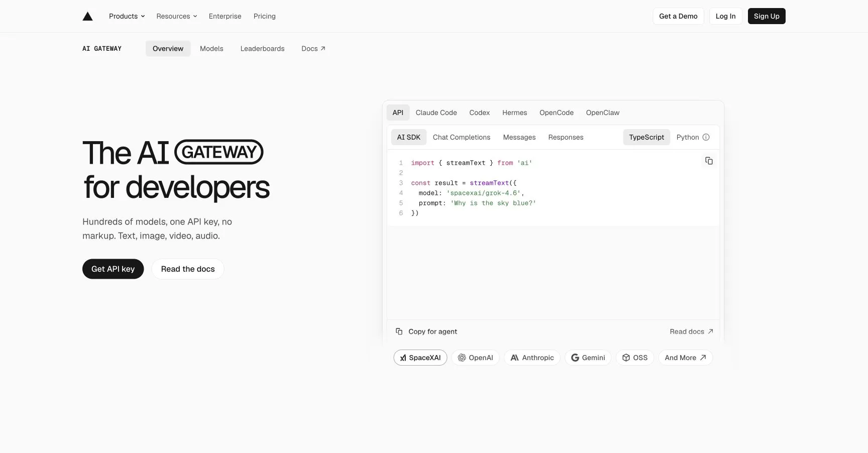Expand the Resources dropdown menu

click(176, 16)
